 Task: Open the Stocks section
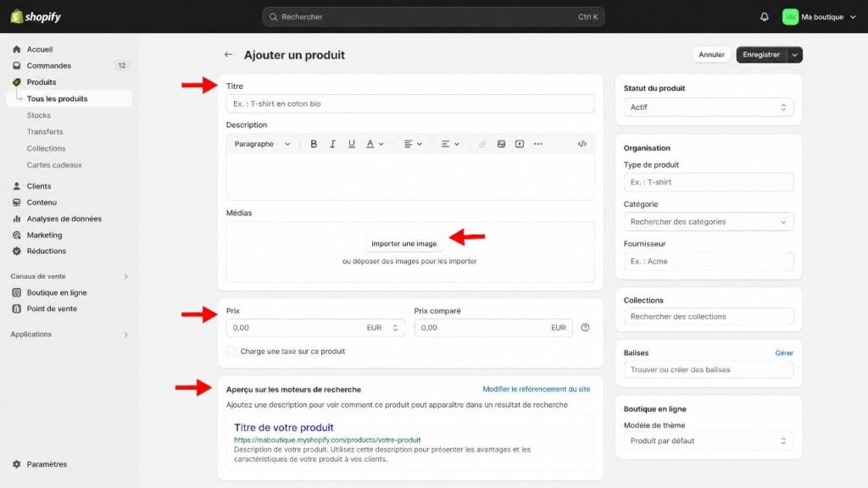pyautogui.click(x=39, y=115)
